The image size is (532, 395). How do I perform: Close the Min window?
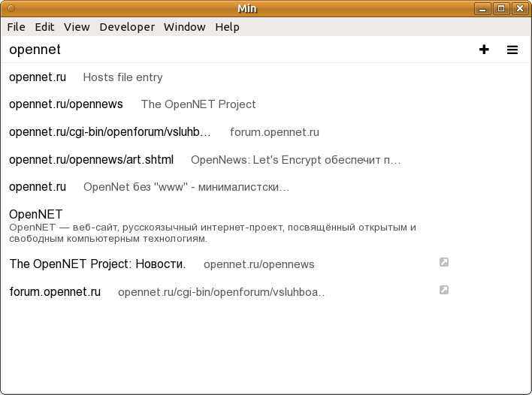click(520, 8)
